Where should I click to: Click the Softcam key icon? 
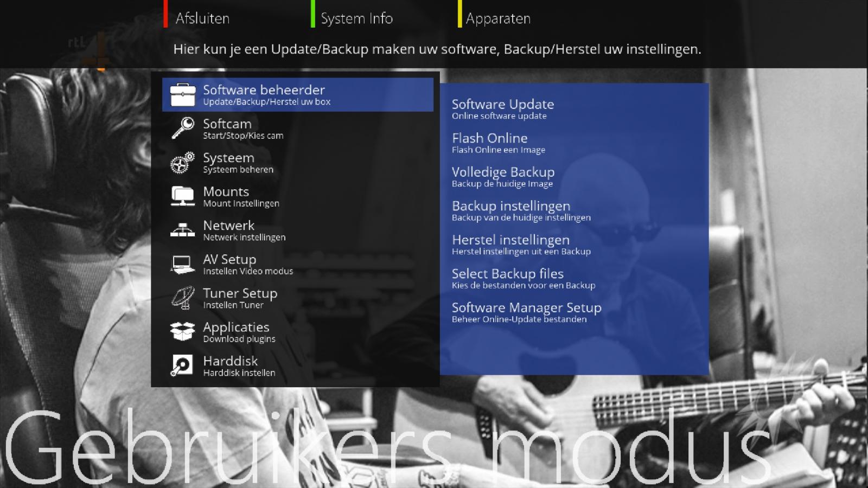(x=183, y=129)
